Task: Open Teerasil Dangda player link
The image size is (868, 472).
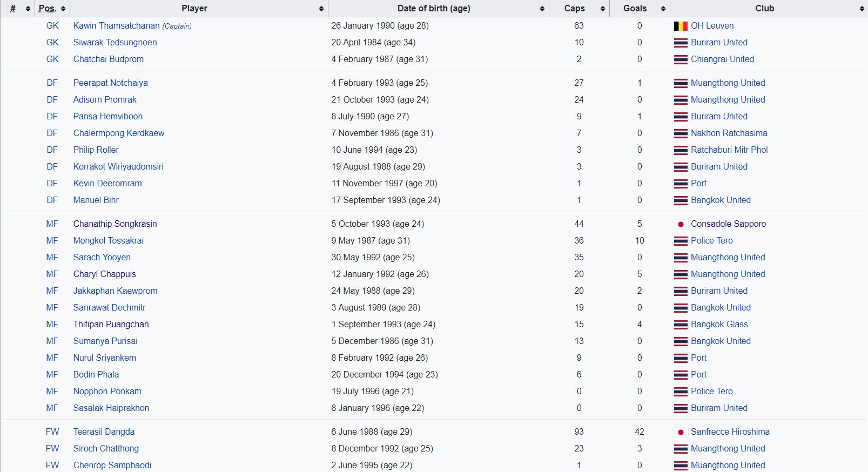Action: (104, 432)
